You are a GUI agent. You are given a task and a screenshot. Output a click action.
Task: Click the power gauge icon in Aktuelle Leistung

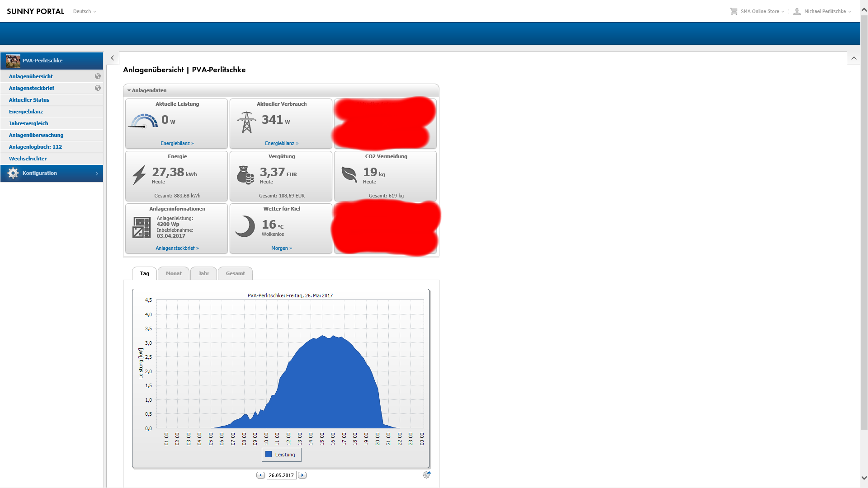tap(144, 121)
